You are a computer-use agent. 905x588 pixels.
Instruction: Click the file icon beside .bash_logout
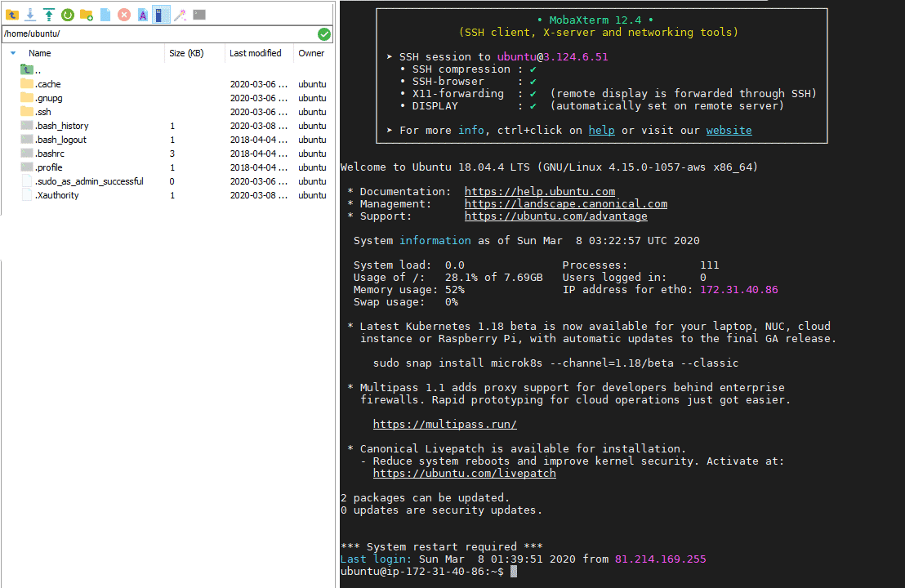coord(27,139)
